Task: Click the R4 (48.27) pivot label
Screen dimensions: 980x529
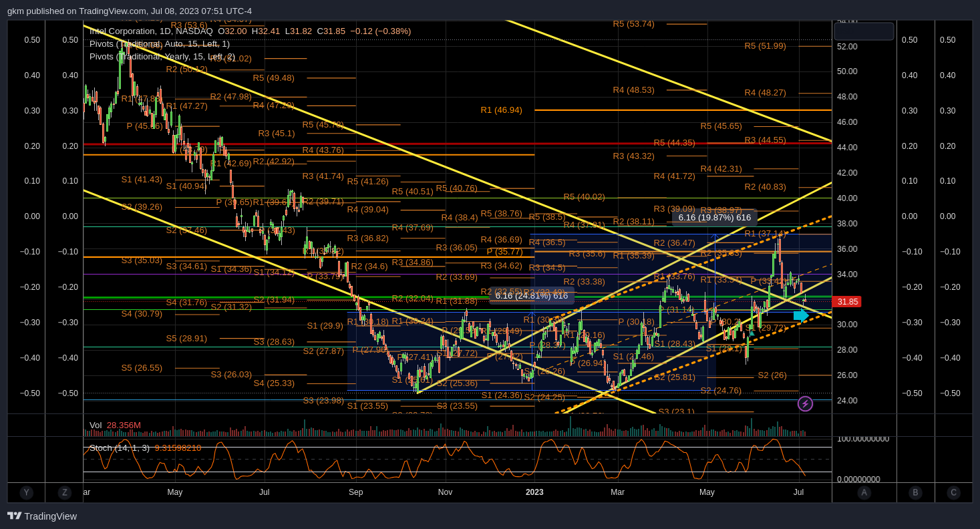Action: [x=766, y=93]
